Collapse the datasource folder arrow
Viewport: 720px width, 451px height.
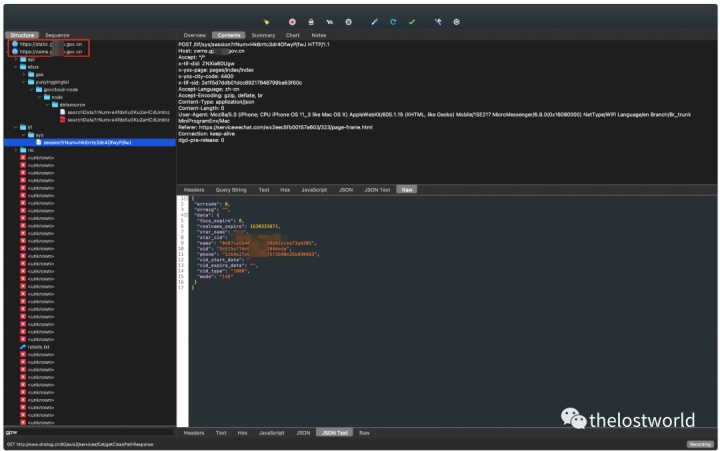coord(47,105)
